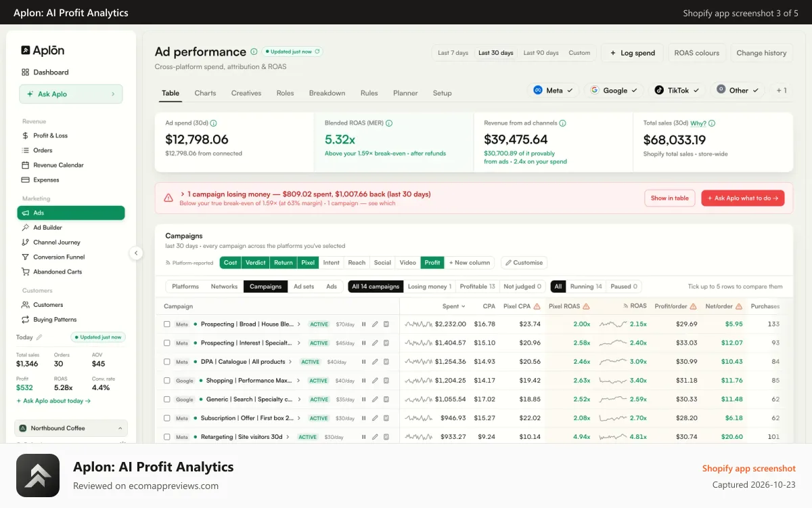Click the Aplon logo in the sidebar

click(43, 50)
